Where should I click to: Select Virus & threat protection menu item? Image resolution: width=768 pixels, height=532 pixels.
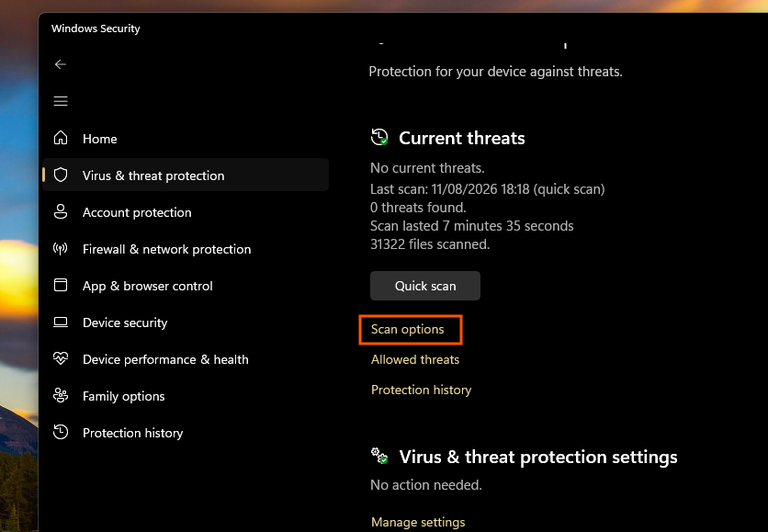tap(186, 175)
